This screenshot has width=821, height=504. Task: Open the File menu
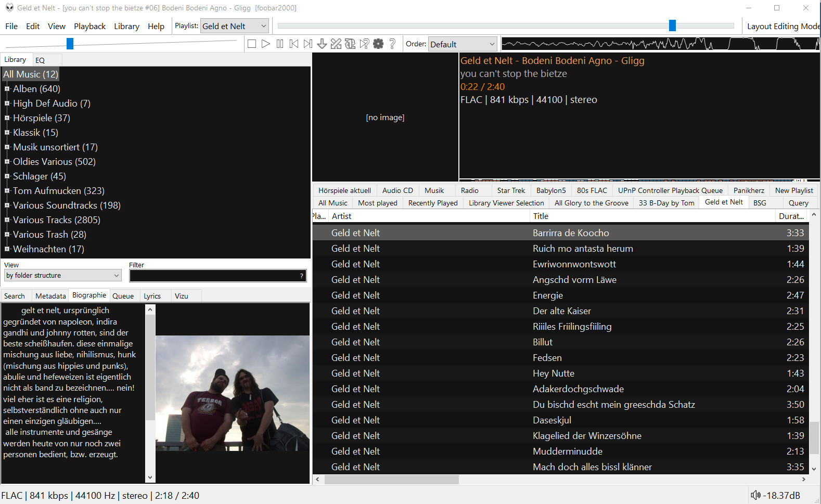pos(11,26)
